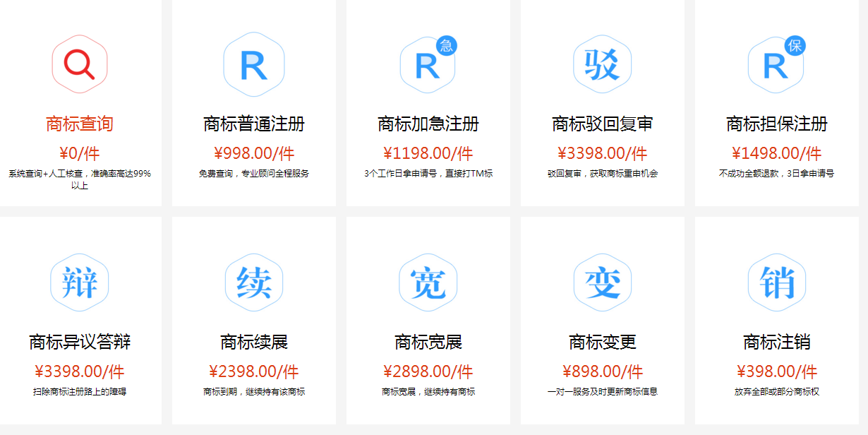
Task: Select the 变 icon for trademark changes
Action: (x=601, y=281)
